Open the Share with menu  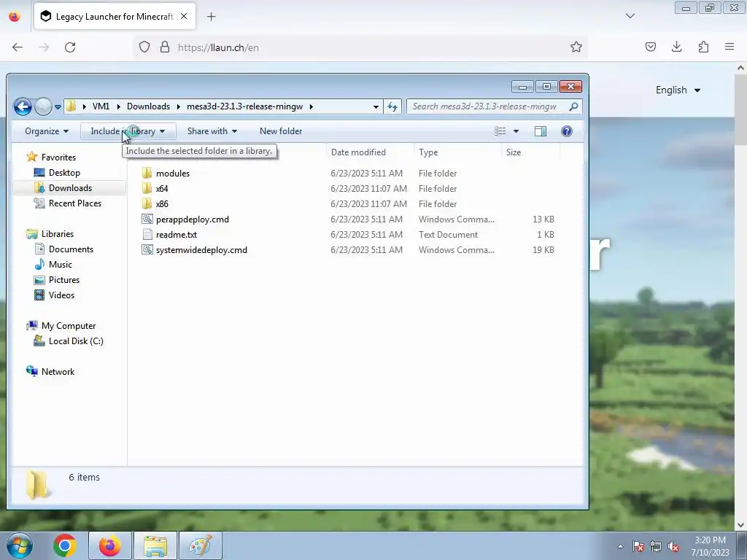pyautogui.click(x=212, y=131)
